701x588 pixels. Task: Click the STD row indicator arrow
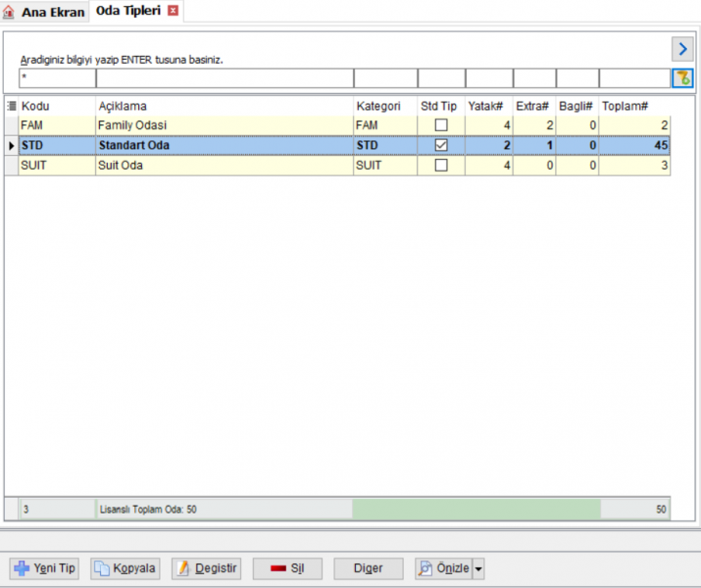[12, 145]
